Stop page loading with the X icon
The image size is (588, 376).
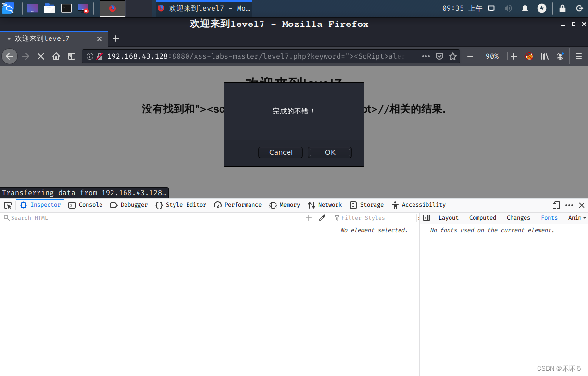[40, 56]
